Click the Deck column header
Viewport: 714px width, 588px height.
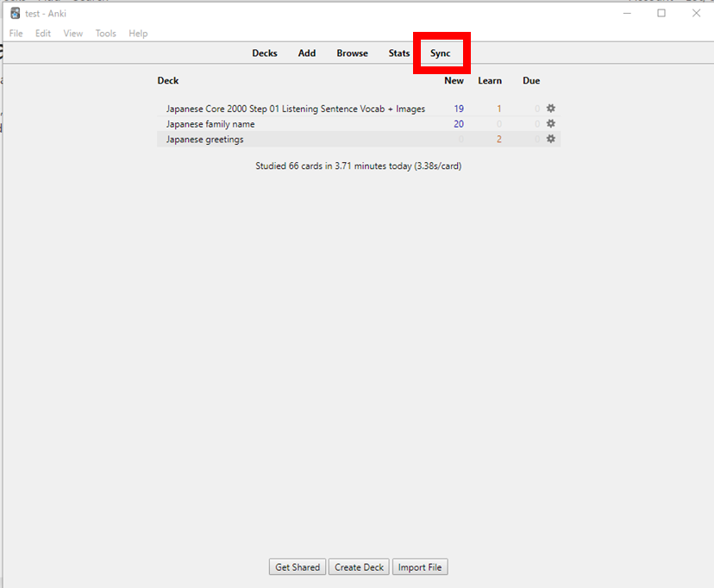(x=168, y=80)
